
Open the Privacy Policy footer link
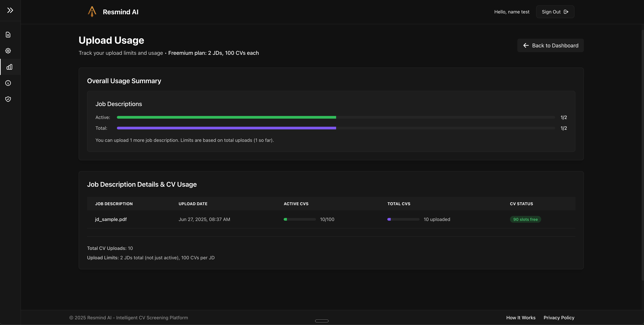pyautogui.click(x=559, y=317)
